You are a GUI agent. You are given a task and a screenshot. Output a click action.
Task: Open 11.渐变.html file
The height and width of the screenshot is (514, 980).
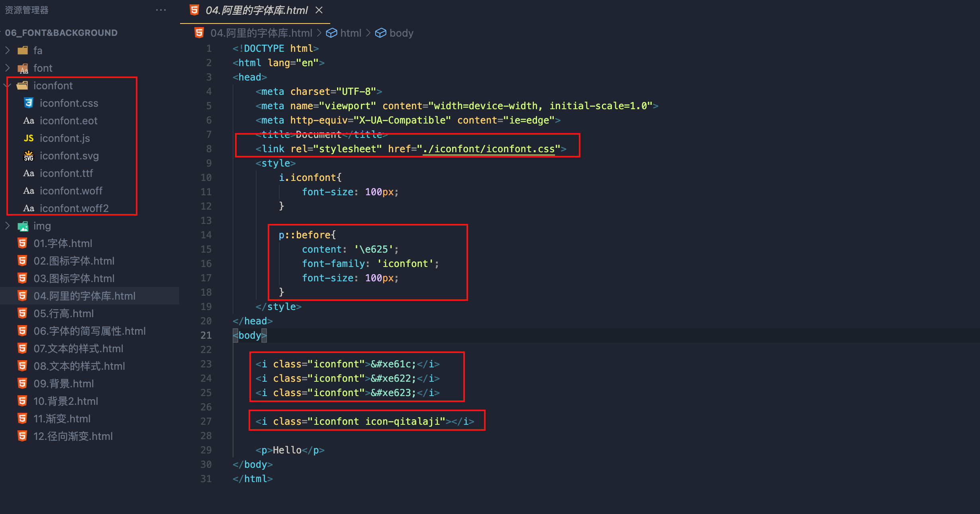tap(62, 419)
